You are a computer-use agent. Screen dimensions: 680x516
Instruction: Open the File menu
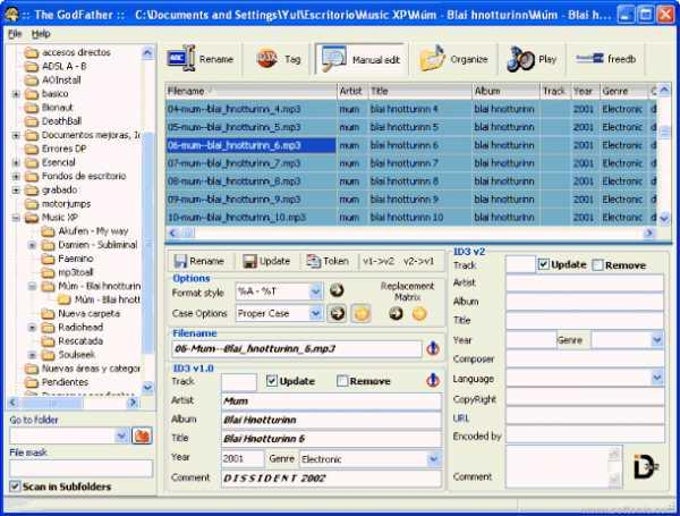15,34
